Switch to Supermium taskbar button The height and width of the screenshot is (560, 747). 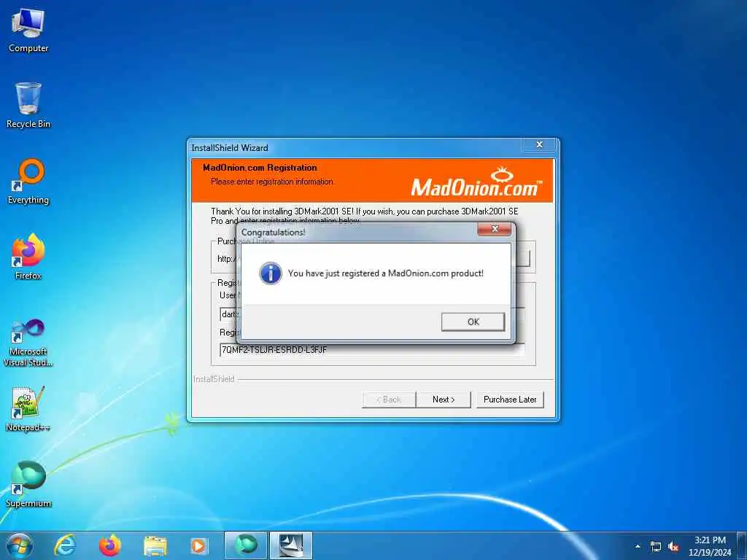pyautogui.click(x=245, y=545)
